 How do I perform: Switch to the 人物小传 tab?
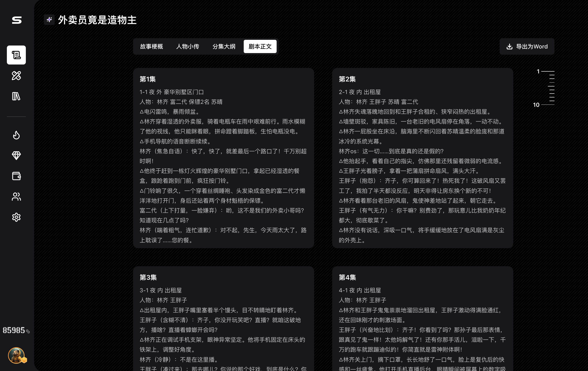tap(187, 46)
